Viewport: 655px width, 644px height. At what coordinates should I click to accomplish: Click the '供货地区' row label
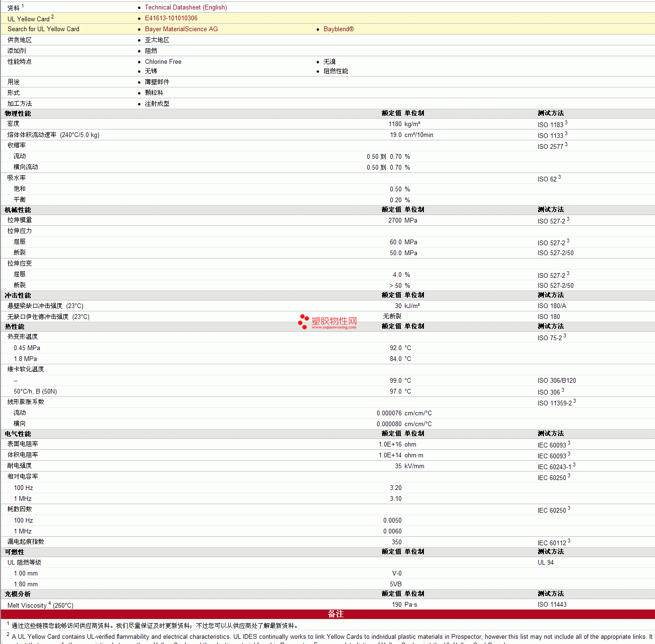coord(19,40)
